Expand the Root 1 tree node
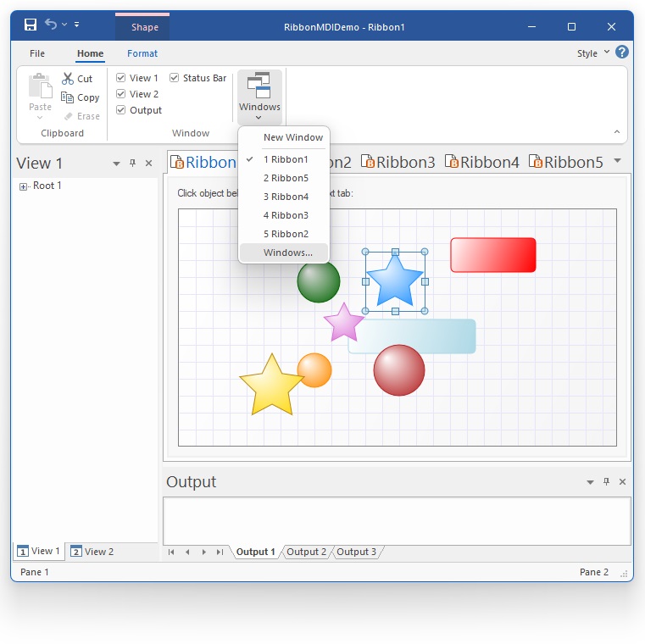The height and width of the screenshot is (644, 645). click(x=23, y=186)
